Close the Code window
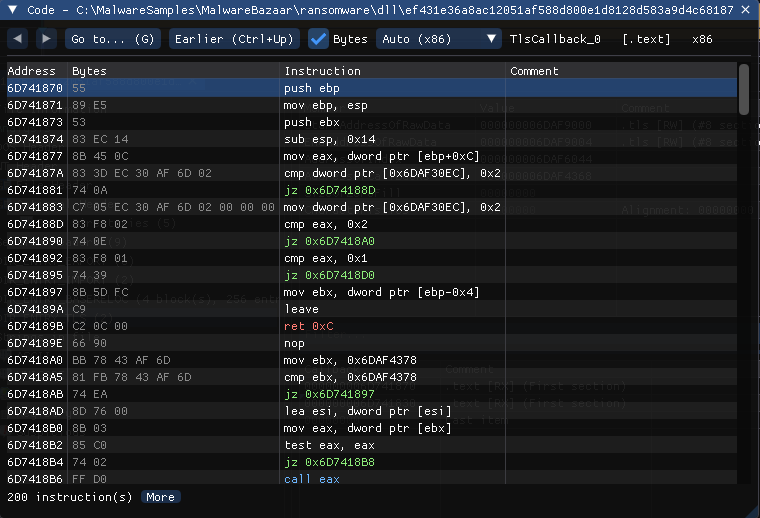 click(x=745, y=10)
